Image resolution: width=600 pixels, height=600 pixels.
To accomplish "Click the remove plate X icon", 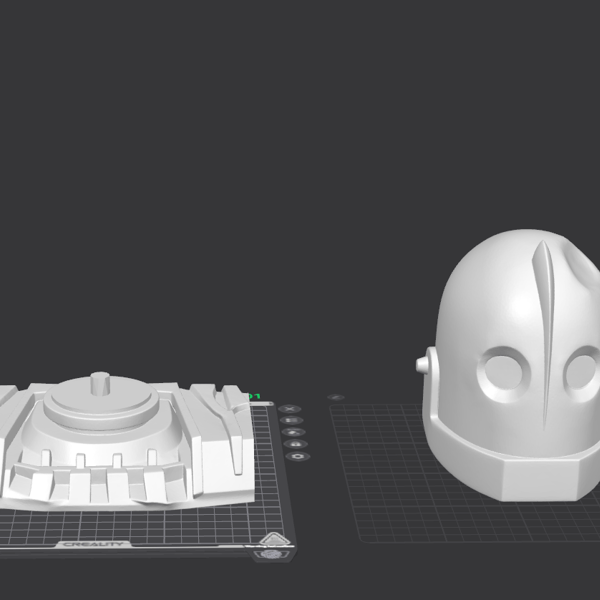I will coord(290,409).
